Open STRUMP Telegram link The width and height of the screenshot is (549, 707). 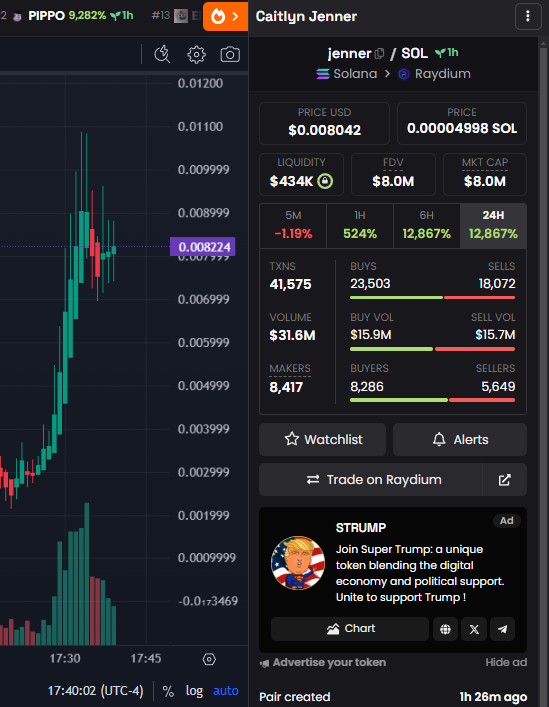point(502,629)
